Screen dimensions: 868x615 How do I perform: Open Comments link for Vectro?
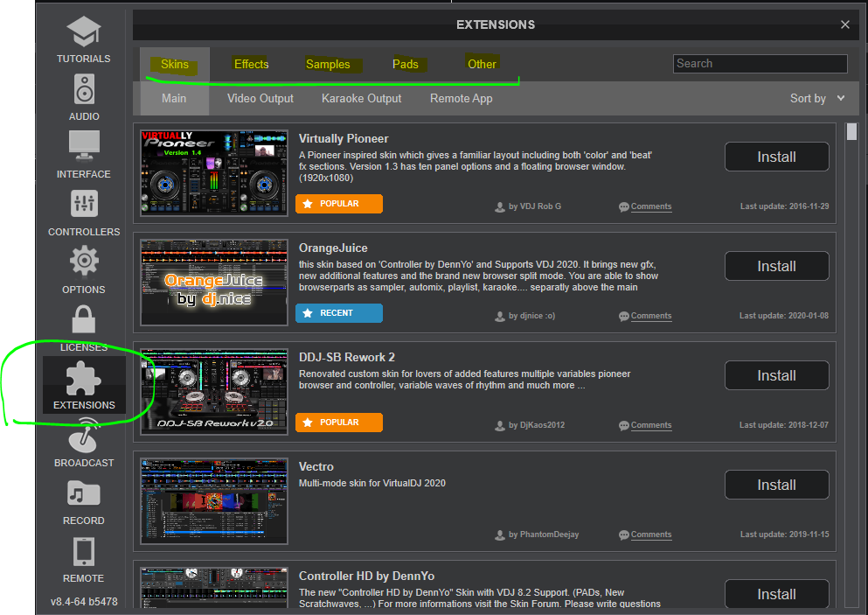tap(651, 535)
